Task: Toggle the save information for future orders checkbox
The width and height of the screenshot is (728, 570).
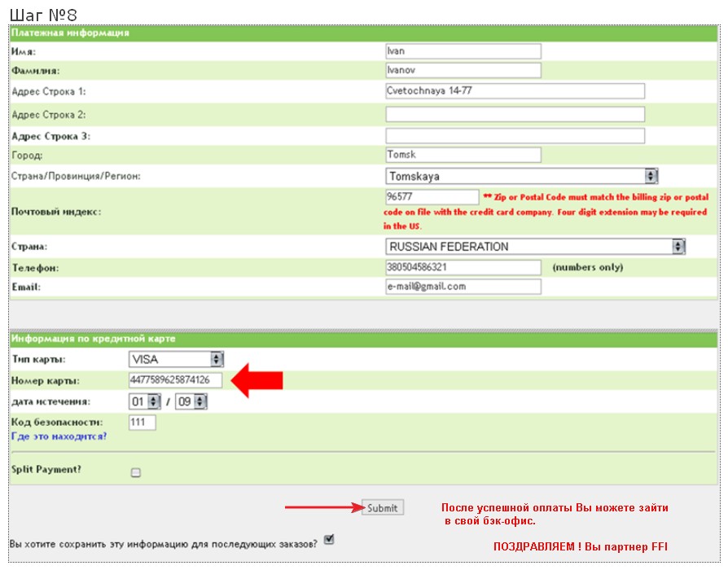Action: (x=329, y=539)
